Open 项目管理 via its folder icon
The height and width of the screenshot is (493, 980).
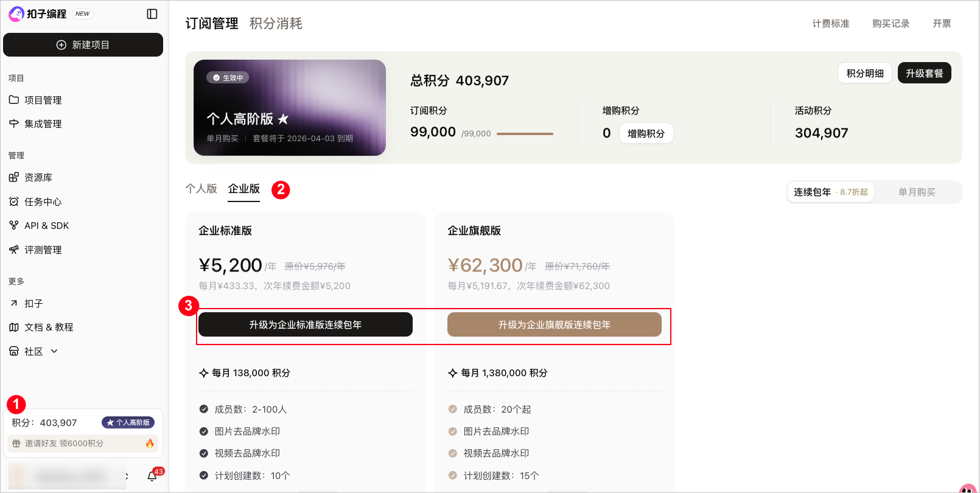pyautogui.click(x=14, y=100)
